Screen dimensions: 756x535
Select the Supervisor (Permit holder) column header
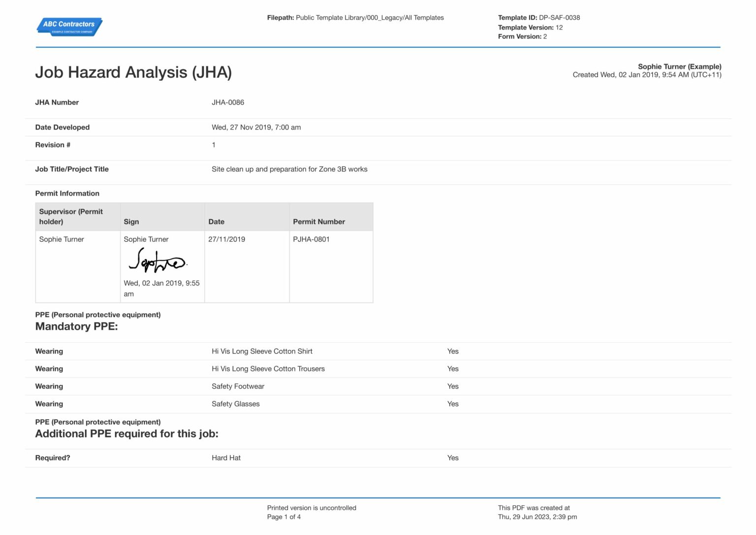click(71, 217)
